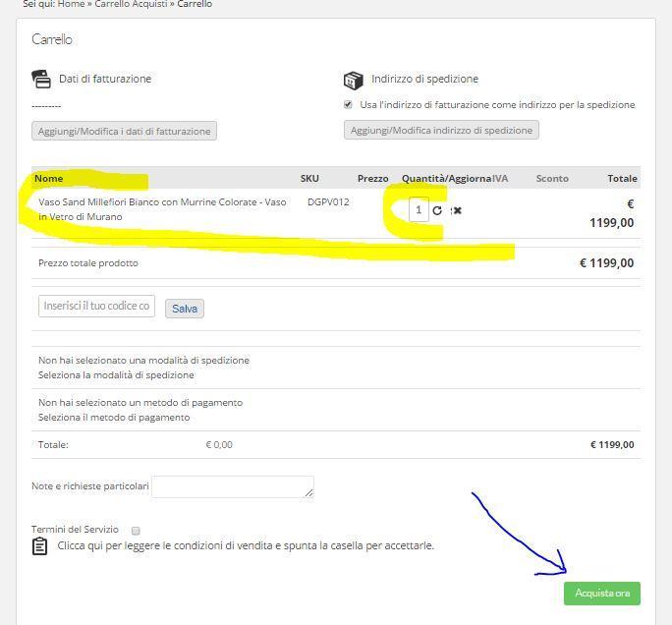Go to Home in the breadcrumb
The image size is (672, 625).
[x=71, y=4]
